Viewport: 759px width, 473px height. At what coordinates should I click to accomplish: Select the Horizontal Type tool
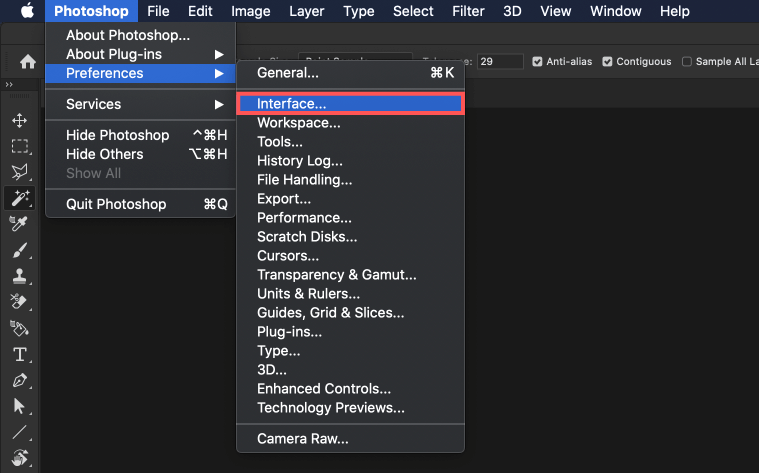click(19, 354)
